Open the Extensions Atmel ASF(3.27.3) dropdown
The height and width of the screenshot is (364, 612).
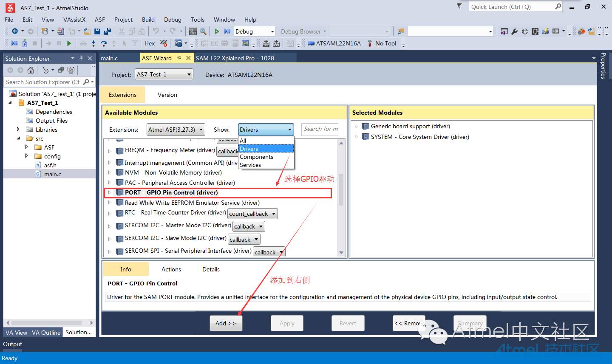pos(176,130)
